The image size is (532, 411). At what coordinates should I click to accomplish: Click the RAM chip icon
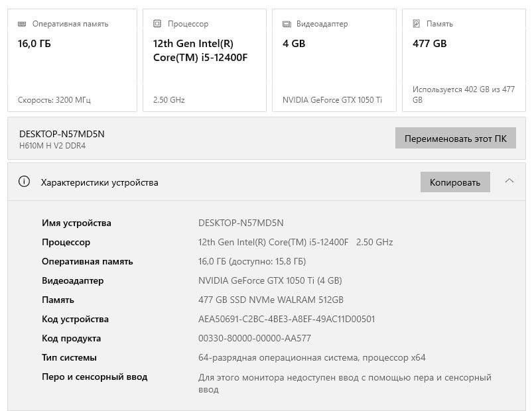tap(23, 24)
